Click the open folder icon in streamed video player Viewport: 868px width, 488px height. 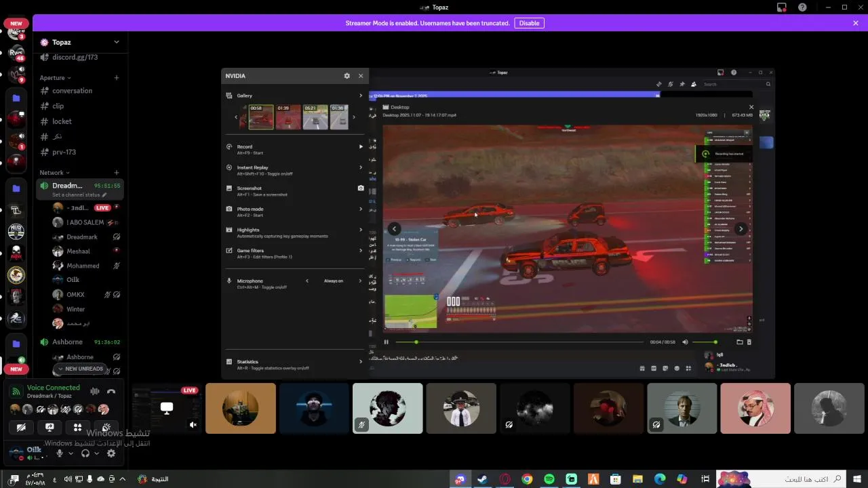(x=740, y=342)
